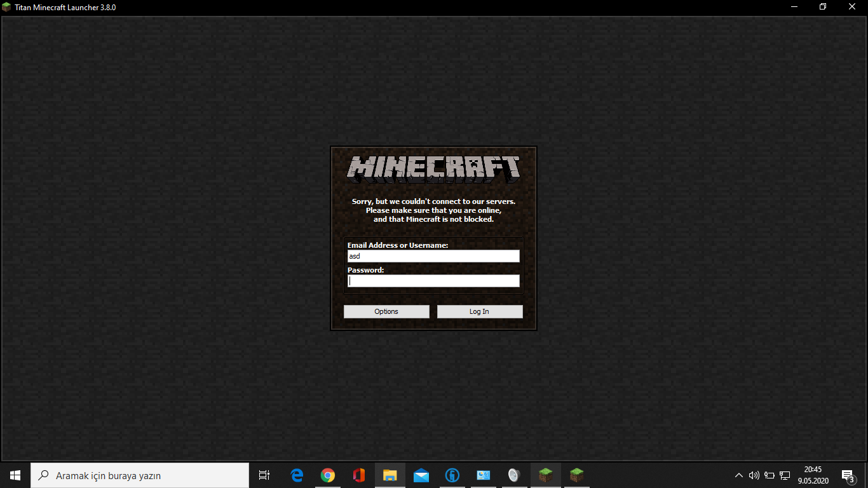The image size is (868, 488).
Task: Open the Action Center notifications icon
Action: (x=848, y=475)
